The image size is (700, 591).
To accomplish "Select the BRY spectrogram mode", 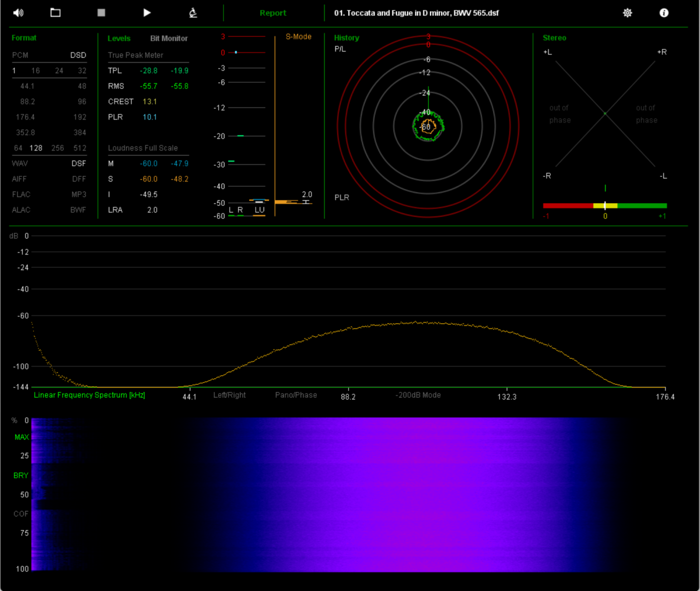I will pyautogui.click(x=21, y=476).
